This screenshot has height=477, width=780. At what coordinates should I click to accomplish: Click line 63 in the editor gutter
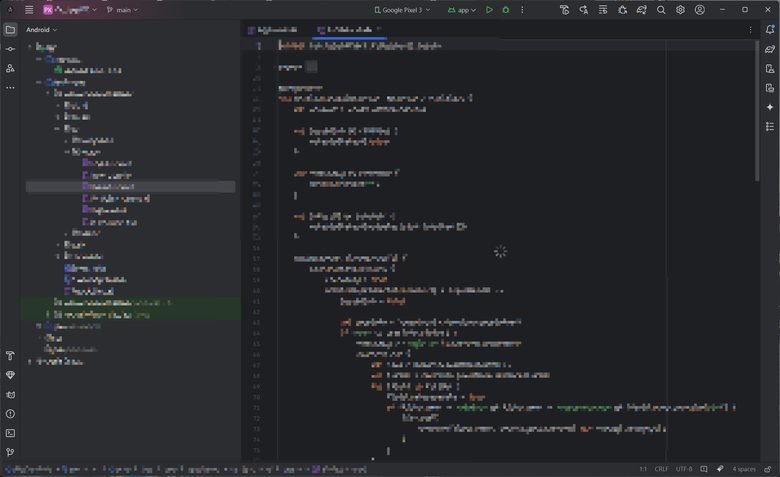click(x=256, y=322)
